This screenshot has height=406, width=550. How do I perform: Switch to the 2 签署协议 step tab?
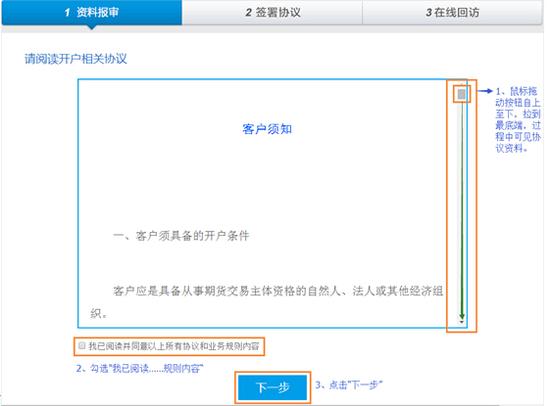tap(272, 12)
